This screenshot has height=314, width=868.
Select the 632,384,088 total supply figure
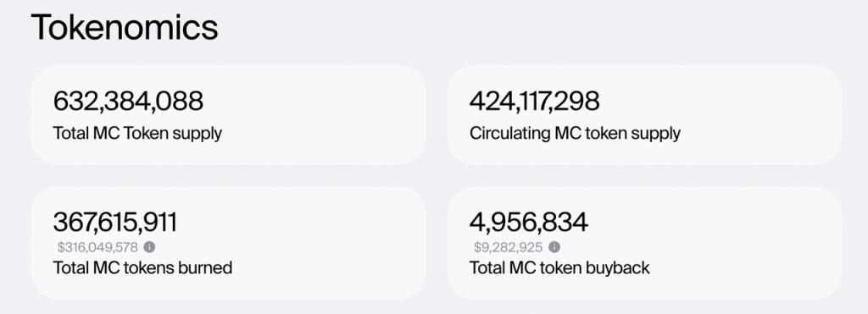(129, 102)
